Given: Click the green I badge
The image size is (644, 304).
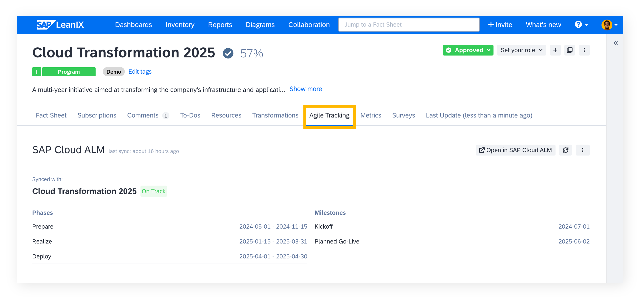Looking at the screenshot, I should tap(37, 72).
